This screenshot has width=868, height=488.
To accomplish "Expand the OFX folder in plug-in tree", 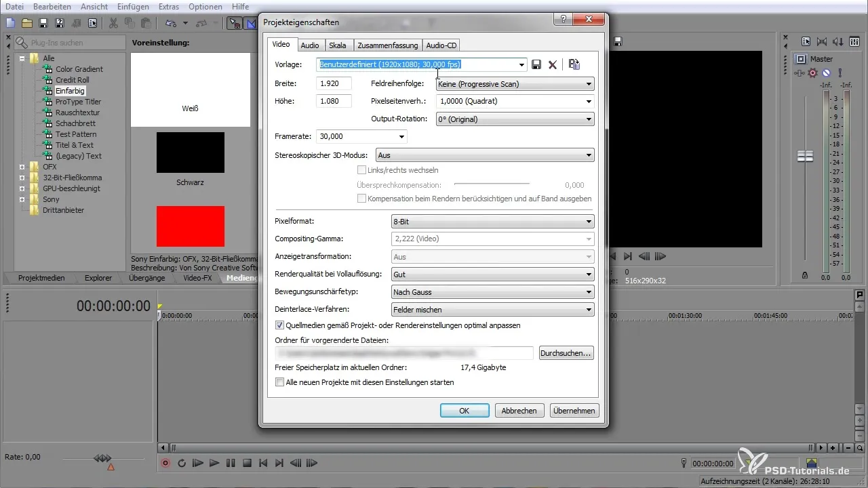I will 22,167.
